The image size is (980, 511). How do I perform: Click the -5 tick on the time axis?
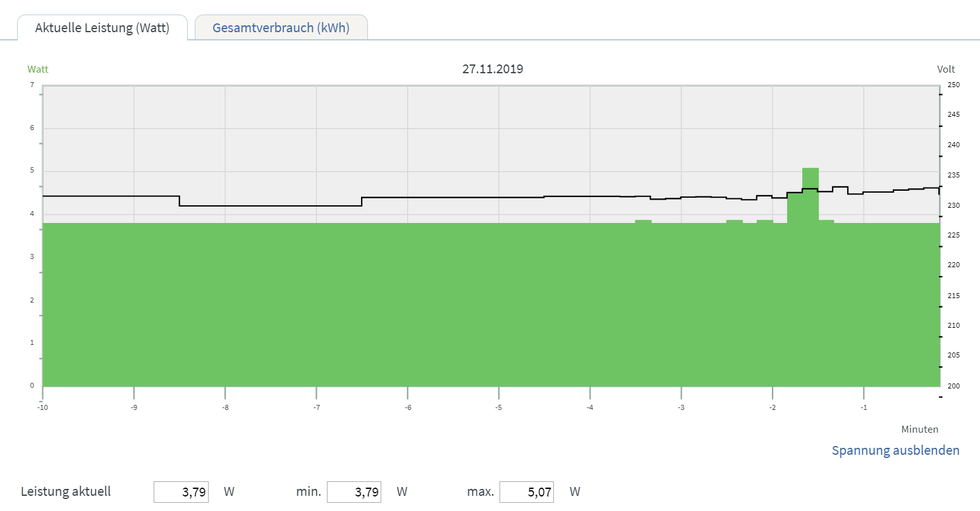[x=499, y=407]
